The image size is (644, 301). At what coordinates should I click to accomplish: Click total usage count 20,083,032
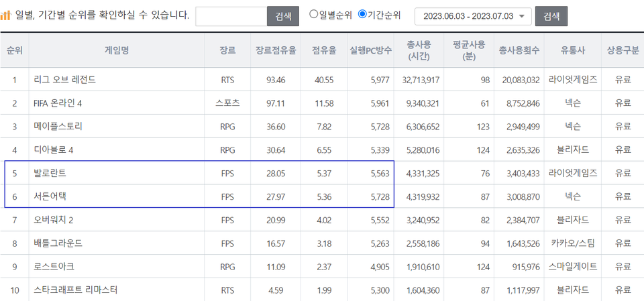tap(521, 80)
